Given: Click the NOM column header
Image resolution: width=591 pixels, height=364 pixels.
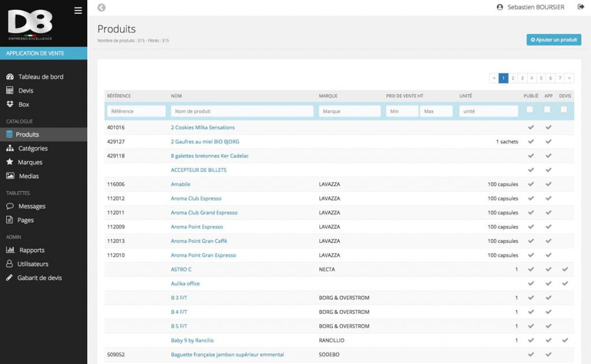Looking at the screenshot, I should coord(176,96).
